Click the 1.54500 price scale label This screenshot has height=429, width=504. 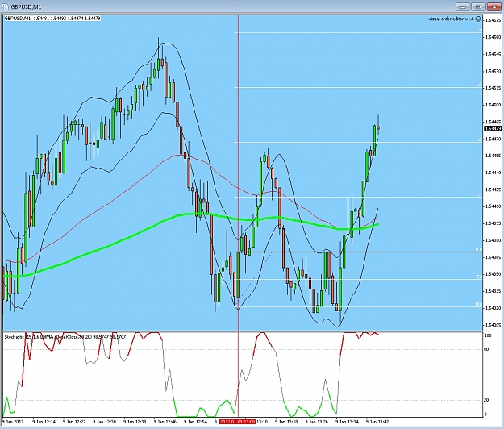point(494,105)
